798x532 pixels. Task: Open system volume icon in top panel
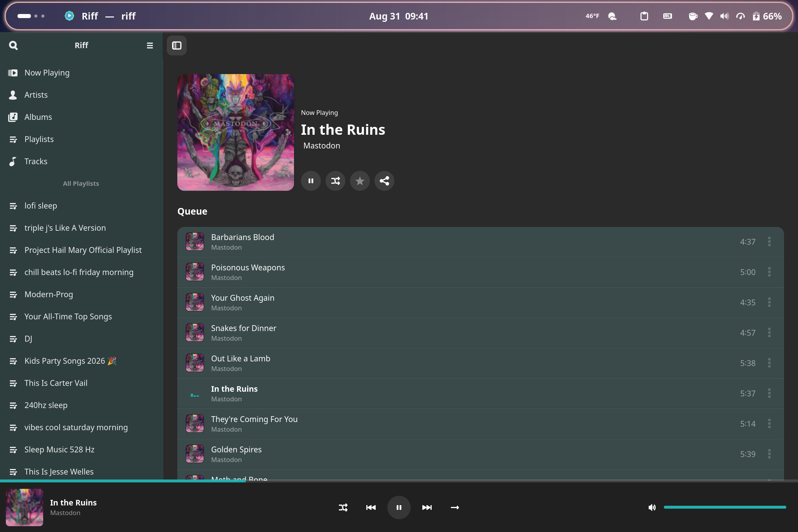pos(724,16)
